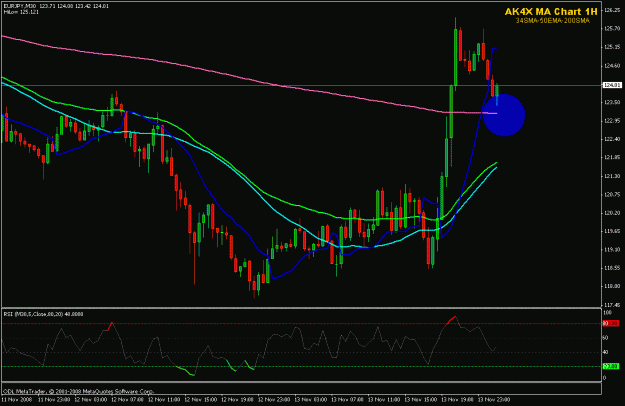Click the 12 Nov 11:00 time label

click(x=164, y=399)
